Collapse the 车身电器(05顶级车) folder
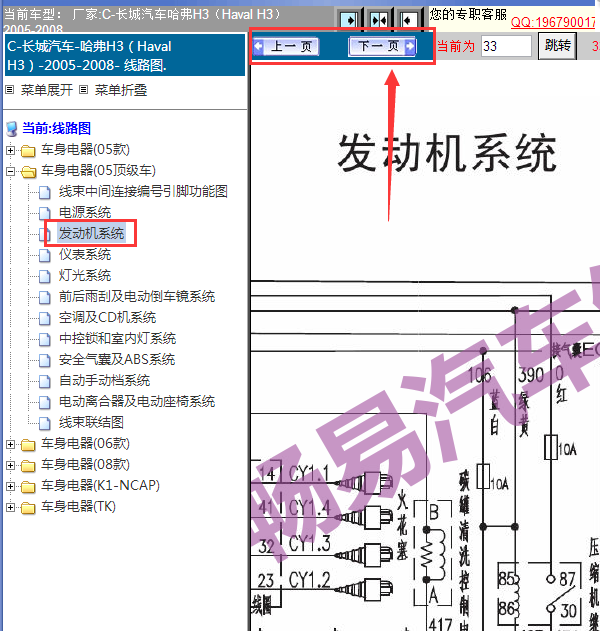Viewport: 600px width, 631px height. click(10, 171)
